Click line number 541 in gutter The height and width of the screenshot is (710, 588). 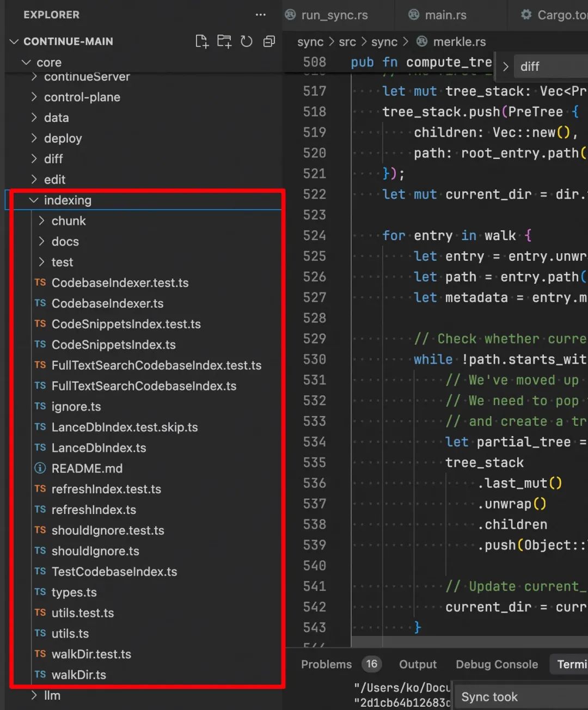coord(315,586)
